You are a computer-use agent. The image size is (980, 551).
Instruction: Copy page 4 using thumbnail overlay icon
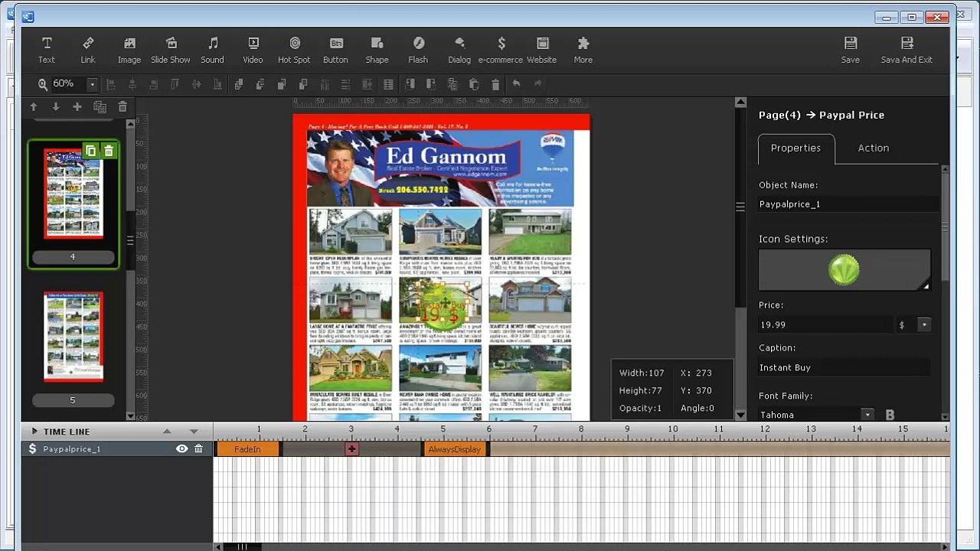click(90, 151)
